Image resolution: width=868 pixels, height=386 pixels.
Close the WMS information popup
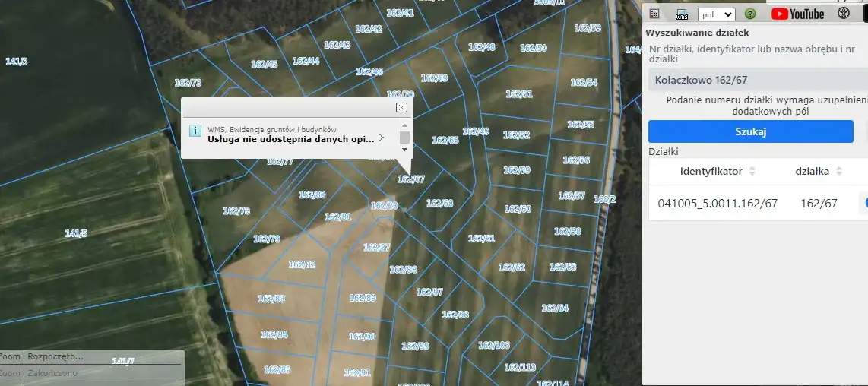coord(401,108)
